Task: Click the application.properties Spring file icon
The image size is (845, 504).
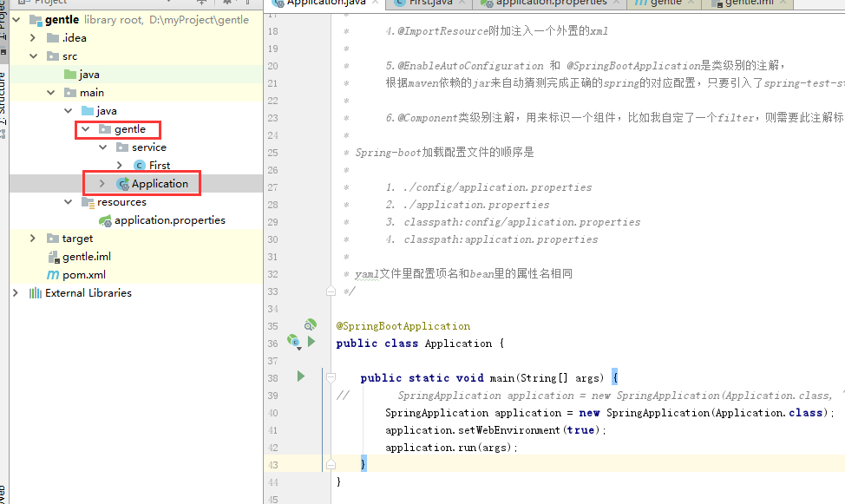Action: [105, 220]
